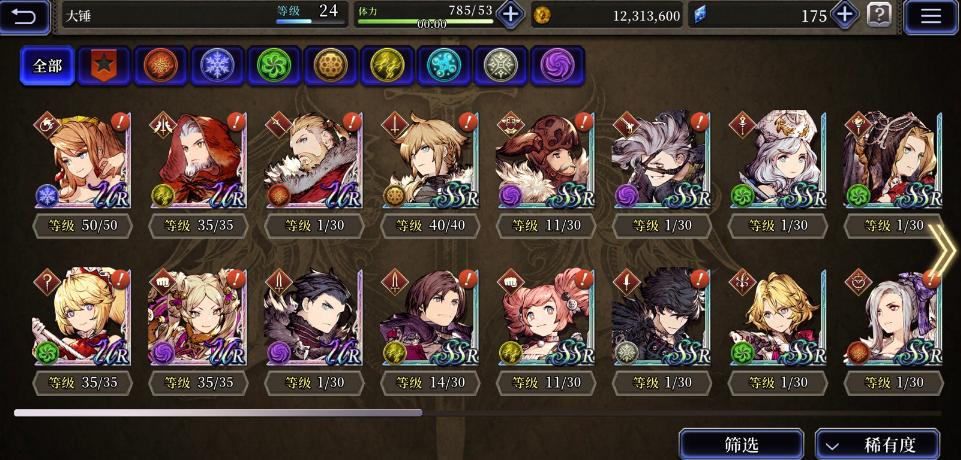Open the 稀有度 sort dropdown

pyautogui.click(x=877, y=444)
